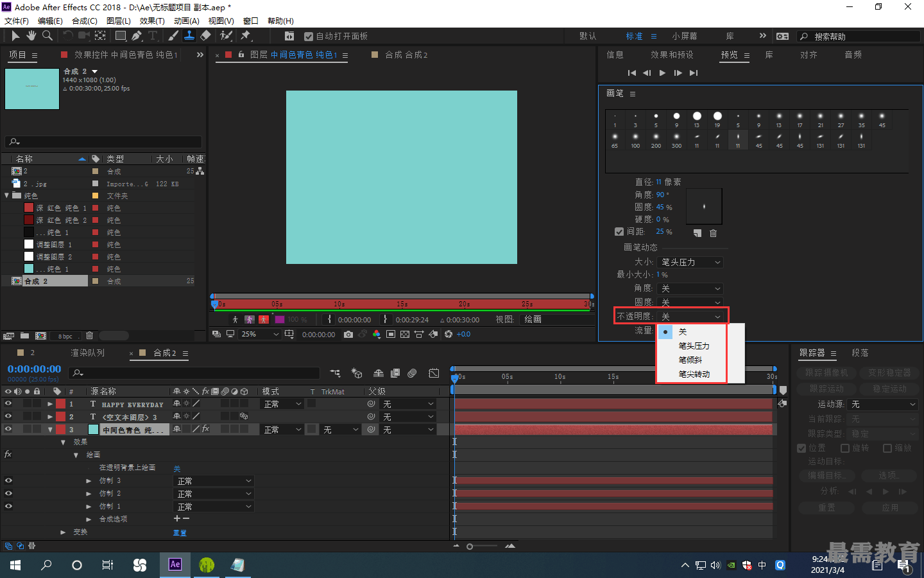Select the Clone Stamp tool

point(189,36)
